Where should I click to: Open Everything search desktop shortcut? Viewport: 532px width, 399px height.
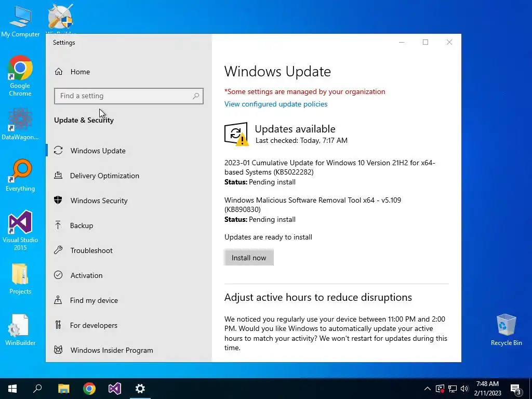20,176
